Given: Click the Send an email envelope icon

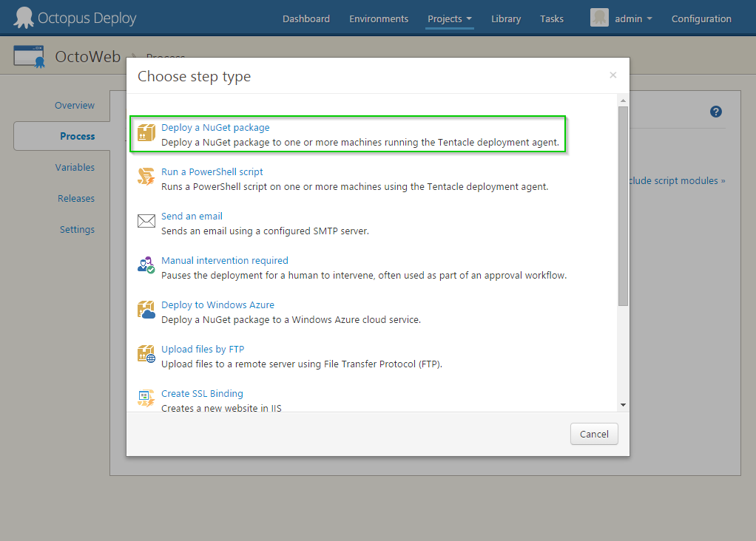Looking at the screenshot, I should click(146, 221).
